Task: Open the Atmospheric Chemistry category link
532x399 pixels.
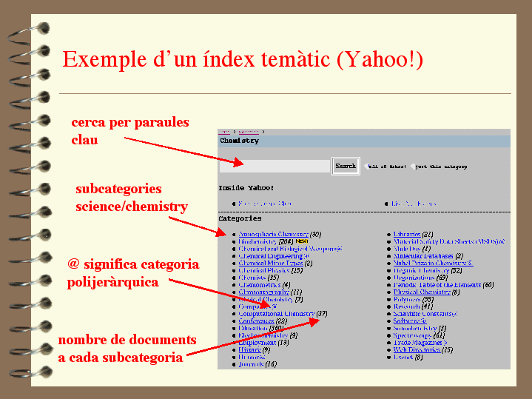Action: coord(274,235)
